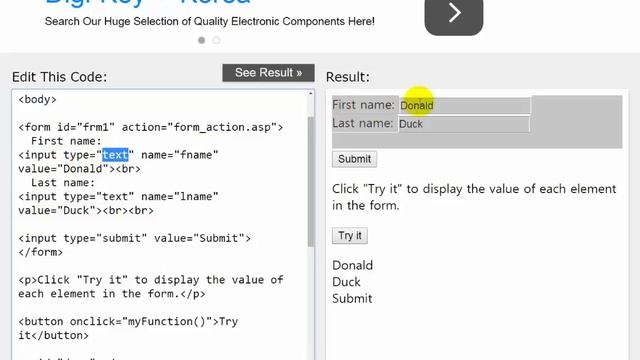Viewport: 640px width, 360px height.
Task: Click the ad text Search Our Huge Selection
Action: tap(209, 21)
